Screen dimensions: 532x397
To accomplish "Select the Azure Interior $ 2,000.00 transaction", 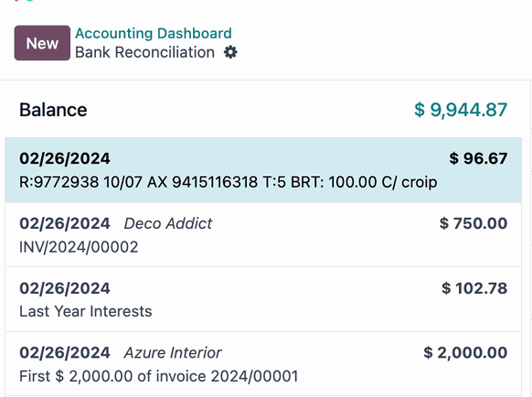I will point(263,364).
